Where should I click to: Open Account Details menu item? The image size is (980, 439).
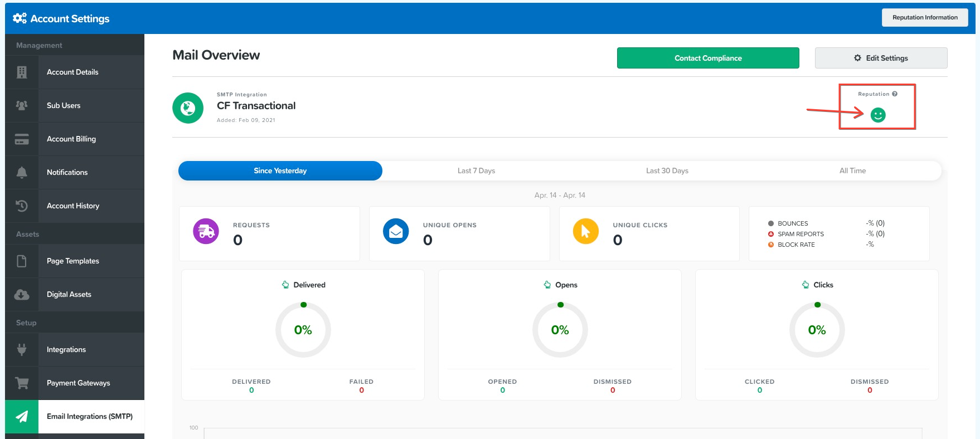[x=75, y=72]
